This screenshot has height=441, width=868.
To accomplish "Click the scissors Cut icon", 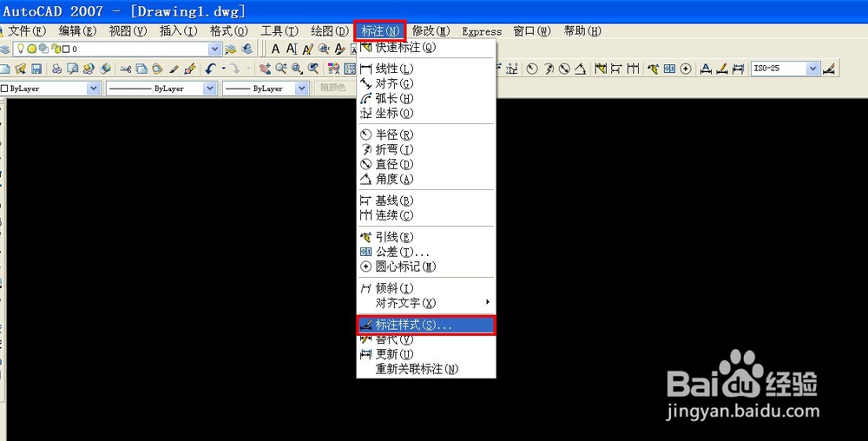I will (126, 69).
